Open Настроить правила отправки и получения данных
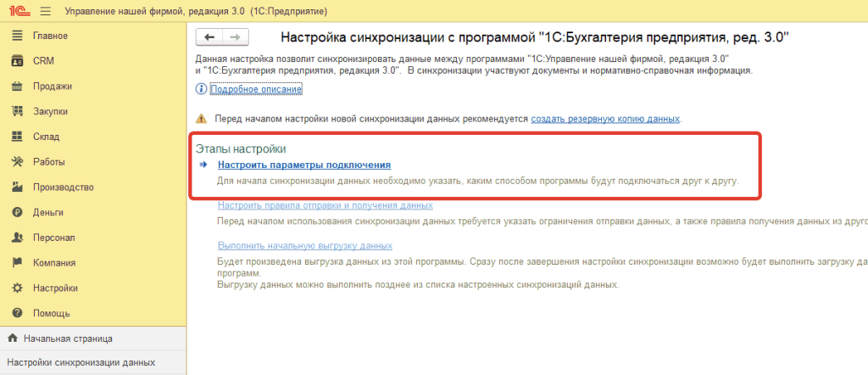Viewport: 868px width, 375px height. [325, 205]
